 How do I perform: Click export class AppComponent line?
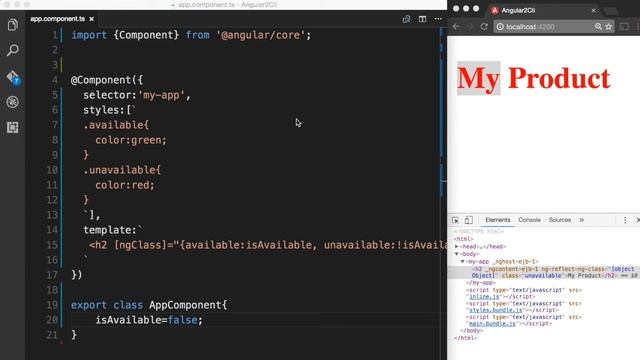coord(149,305)
